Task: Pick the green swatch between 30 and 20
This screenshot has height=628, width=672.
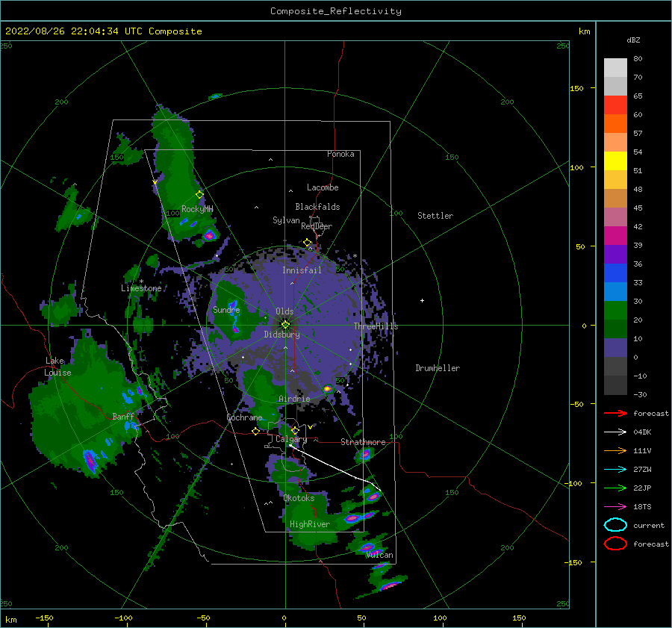Action: pos(615,311)
